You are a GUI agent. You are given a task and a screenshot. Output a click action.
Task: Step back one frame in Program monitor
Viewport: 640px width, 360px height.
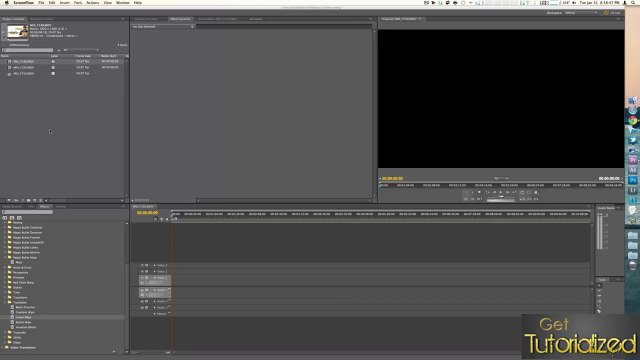pyautogui.click(x=494, y=192)
